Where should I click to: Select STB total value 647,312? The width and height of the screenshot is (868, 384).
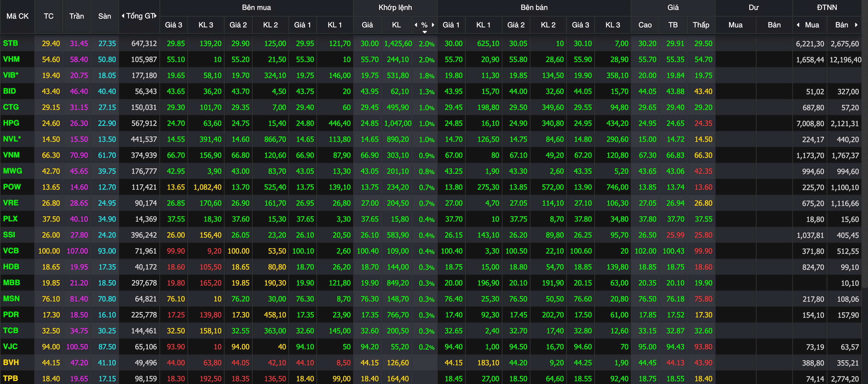(144, 43)
